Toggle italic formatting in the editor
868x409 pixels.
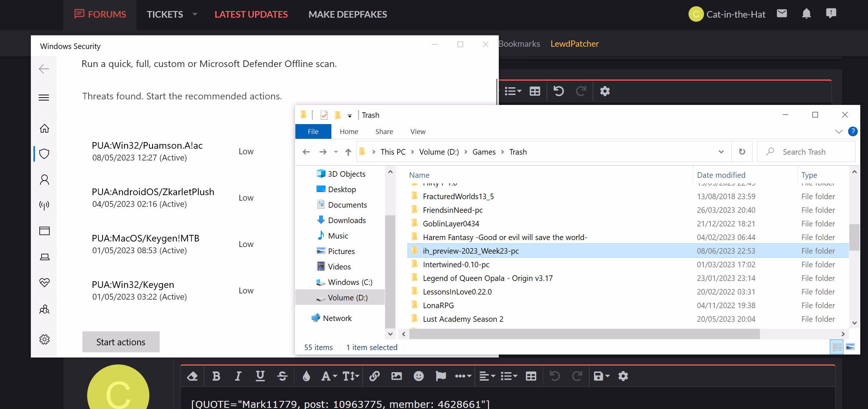click(238, 376)
